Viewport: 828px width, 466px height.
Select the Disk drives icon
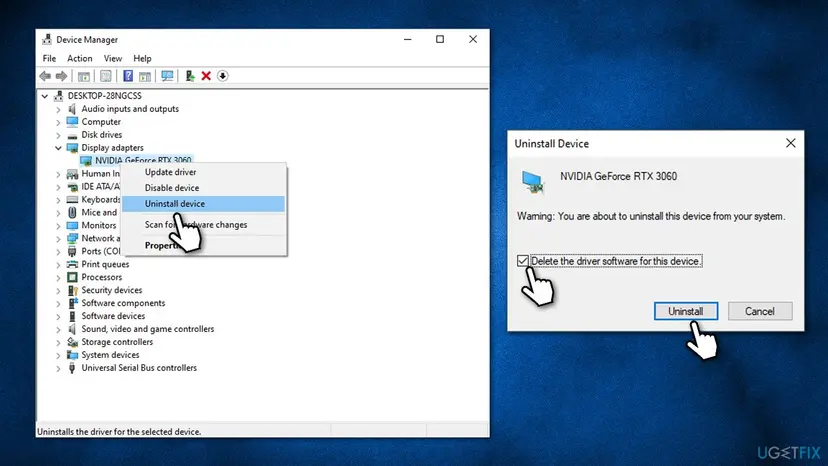point(72,135)
